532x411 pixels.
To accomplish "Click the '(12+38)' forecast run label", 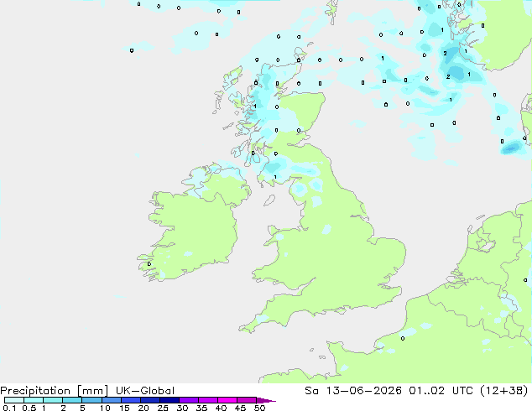I will (504, 391).
